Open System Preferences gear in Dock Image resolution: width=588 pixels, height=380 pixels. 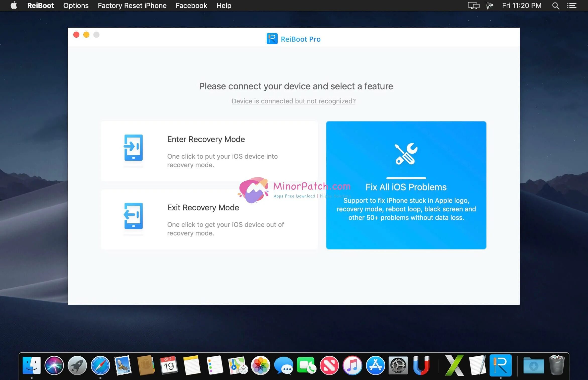398,365
